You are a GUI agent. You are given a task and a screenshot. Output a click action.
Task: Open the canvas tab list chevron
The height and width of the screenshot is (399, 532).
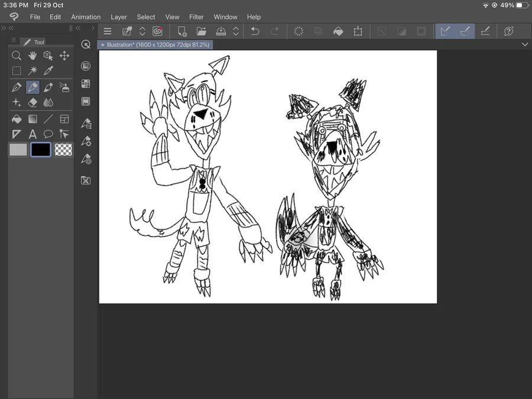(525, 44)
